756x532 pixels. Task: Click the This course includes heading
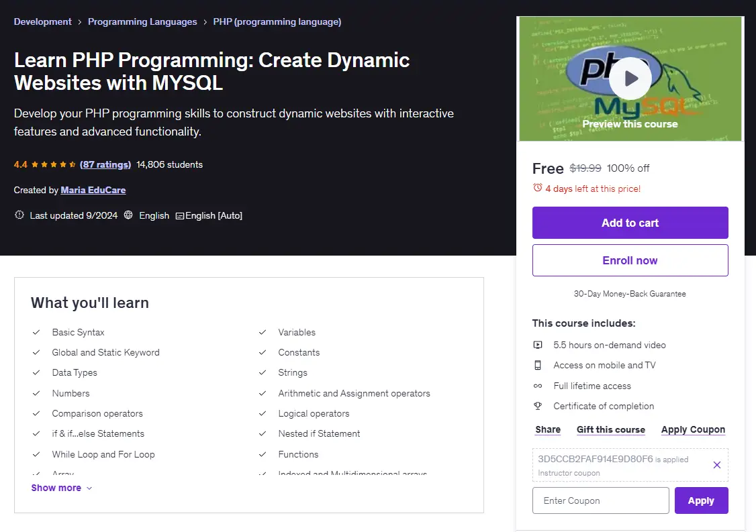[584, 323]
